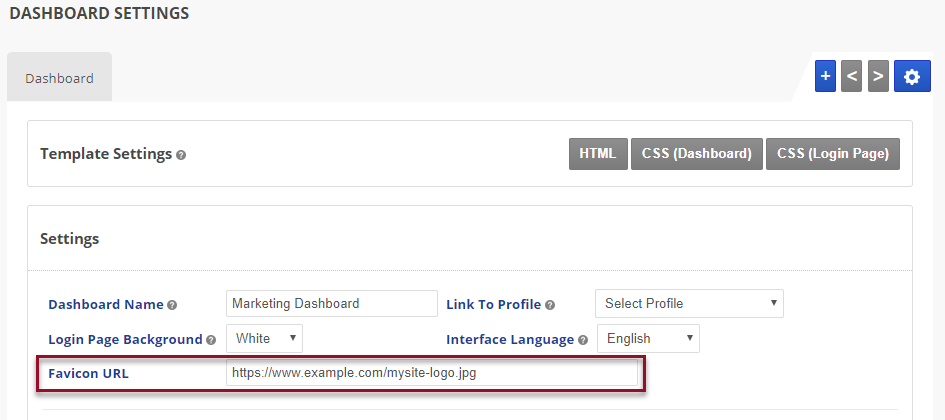The image size is (945, 420).
Task: Open the blue gear settings button
Action: [x=911, y=76]
